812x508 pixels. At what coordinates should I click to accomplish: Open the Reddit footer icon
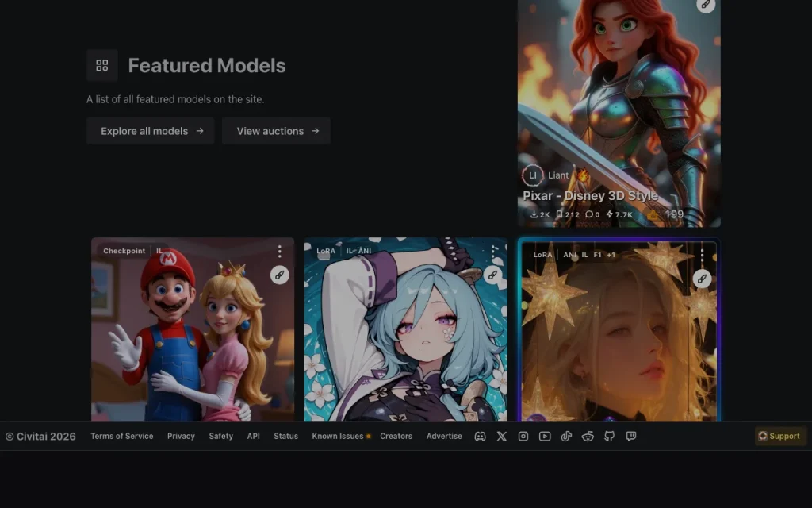coord(588,437)
